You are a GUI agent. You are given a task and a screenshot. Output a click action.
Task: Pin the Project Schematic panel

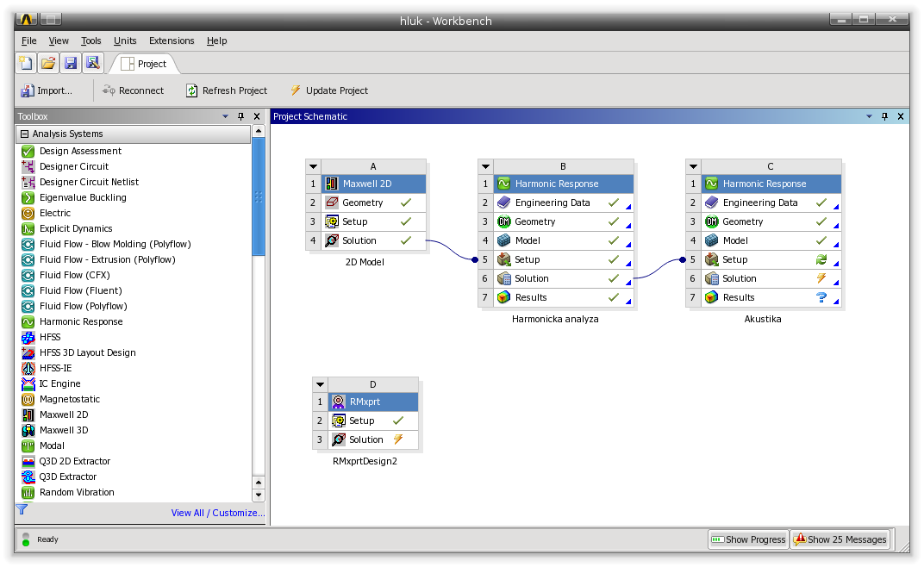point(884,116)
